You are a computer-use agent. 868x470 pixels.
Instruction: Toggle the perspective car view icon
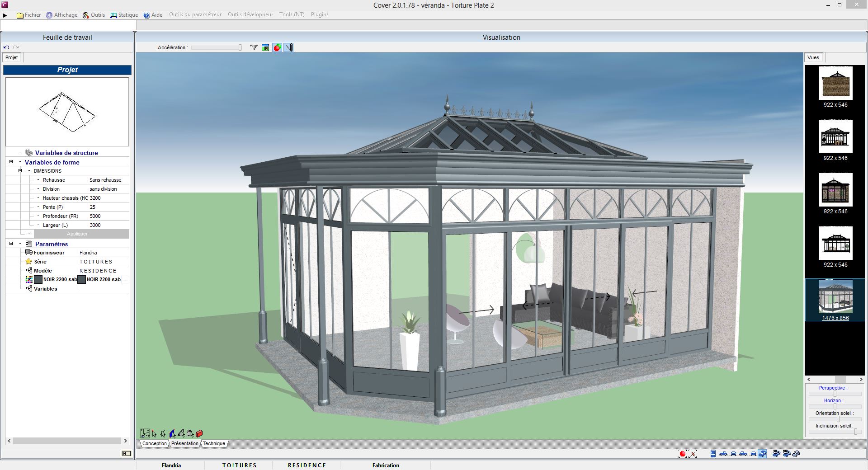763,454
